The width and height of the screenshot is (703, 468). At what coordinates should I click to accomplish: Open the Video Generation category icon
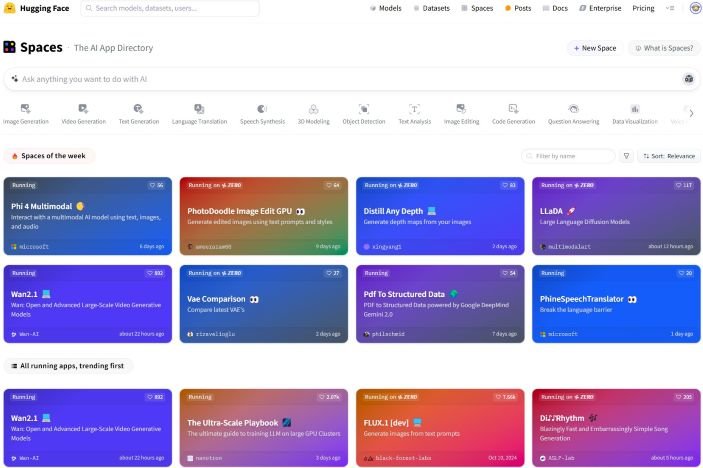click(83, 108)
